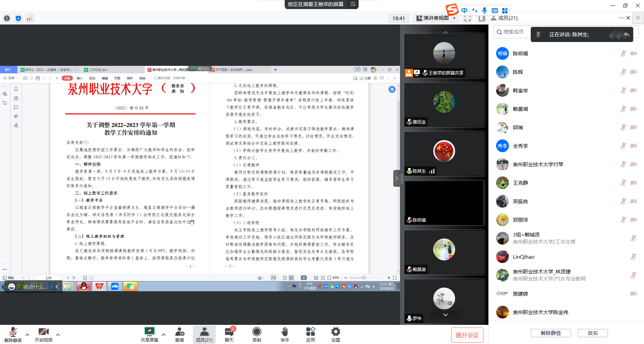Open the three-dots menu in members panel

(x=621, y=18)
